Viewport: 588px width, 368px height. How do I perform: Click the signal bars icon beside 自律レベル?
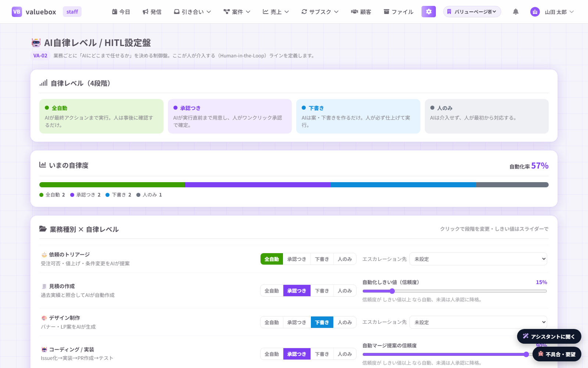click(43, 83)
